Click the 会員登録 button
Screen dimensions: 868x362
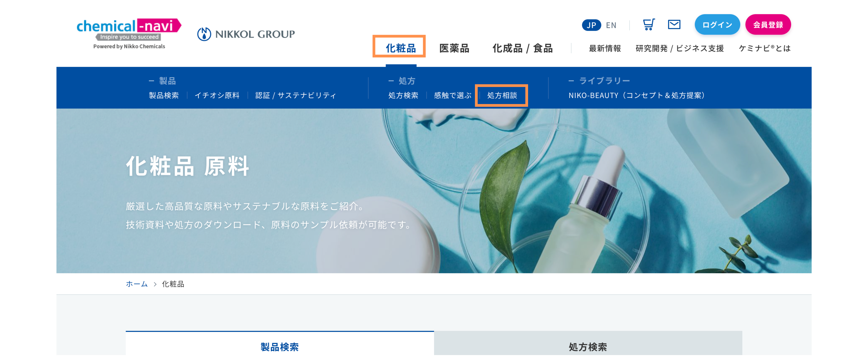[768, 25]
